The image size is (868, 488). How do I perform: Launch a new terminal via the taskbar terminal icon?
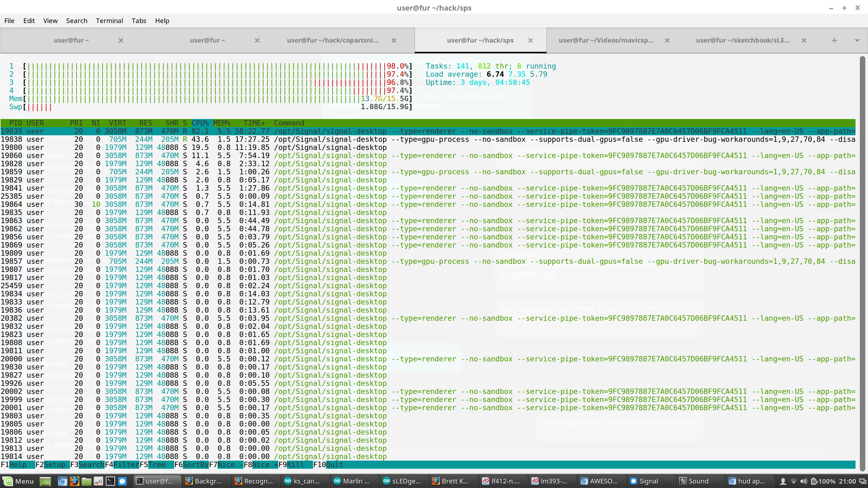click(110, 481)
